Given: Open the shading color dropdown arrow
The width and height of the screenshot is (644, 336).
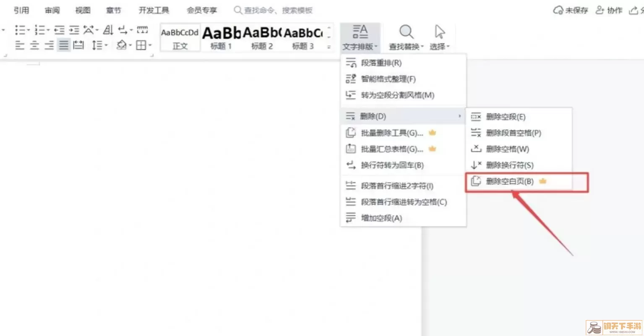Looking at the screenshot, I should point(130,45).
